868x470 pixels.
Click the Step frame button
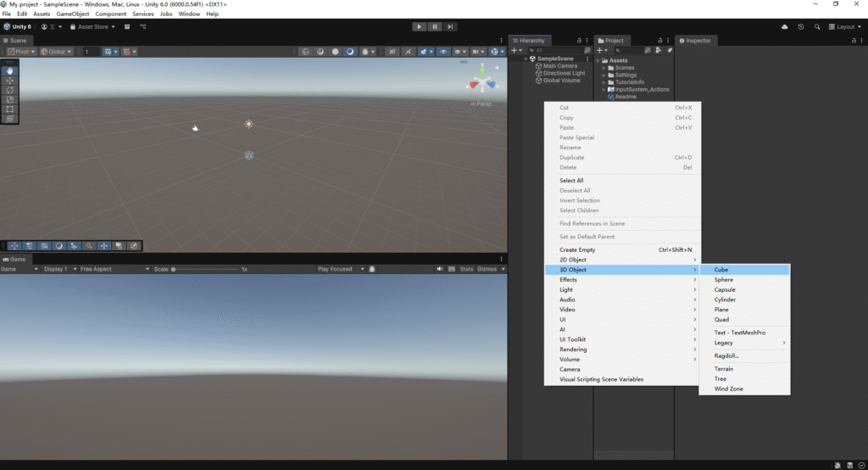[x=450, y=26]
